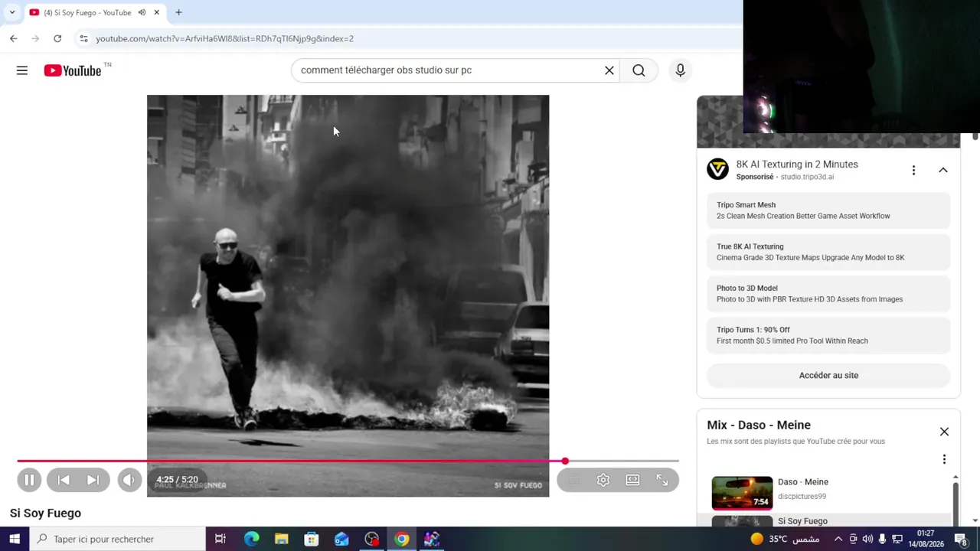Open the notification center icon

tap(961, 539)
